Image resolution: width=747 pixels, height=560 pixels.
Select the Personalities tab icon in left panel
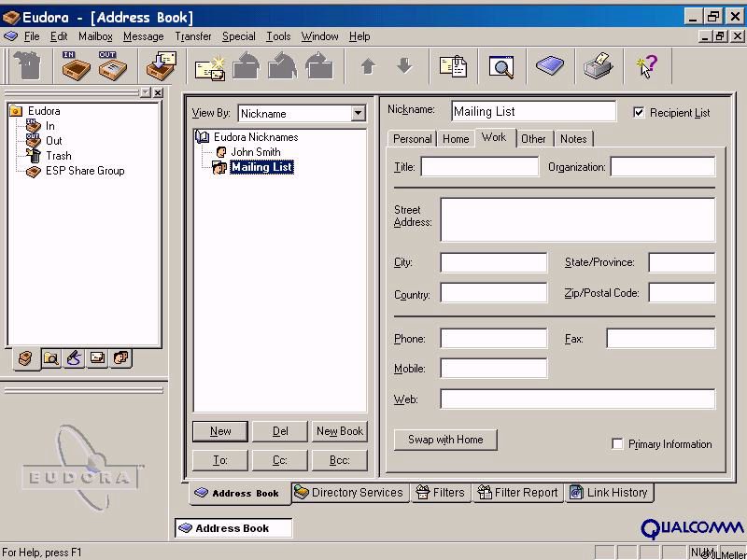tap(121, 357)
